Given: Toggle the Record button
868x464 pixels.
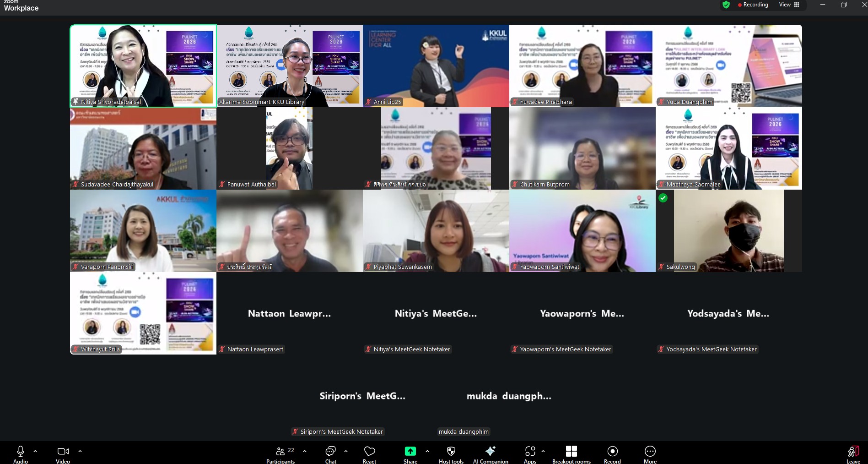Looking at the screenshot, I should tap(612, 453).
